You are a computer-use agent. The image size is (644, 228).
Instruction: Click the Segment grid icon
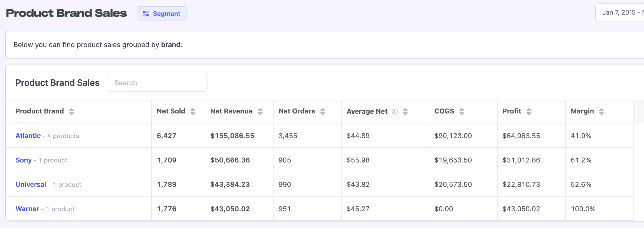[146, 14]
